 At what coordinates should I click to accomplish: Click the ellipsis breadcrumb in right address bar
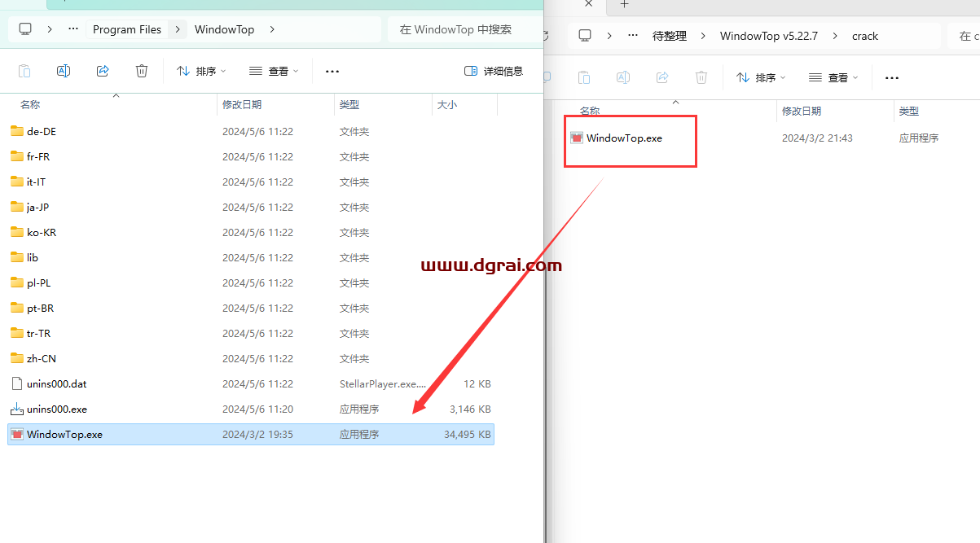coord(633,36)
